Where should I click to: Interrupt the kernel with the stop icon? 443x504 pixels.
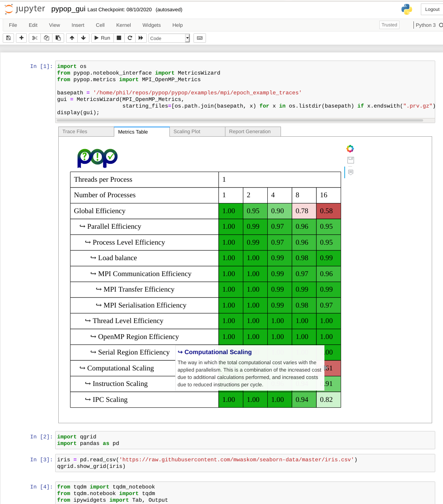(119, 38)
